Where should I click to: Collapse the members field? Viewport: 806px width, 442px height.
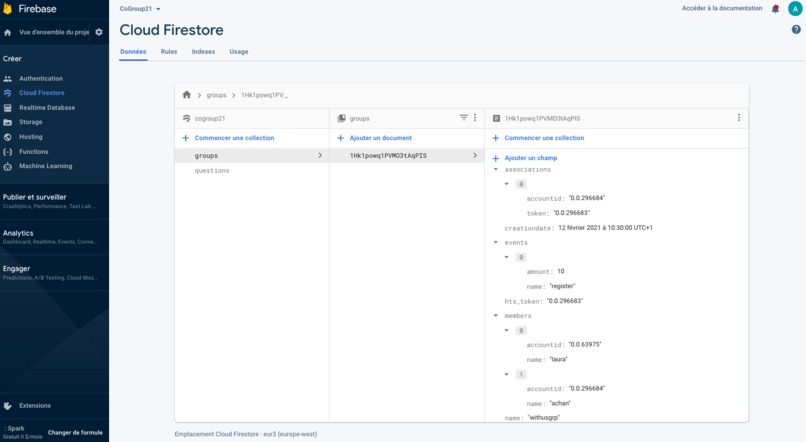click(496, 316)
